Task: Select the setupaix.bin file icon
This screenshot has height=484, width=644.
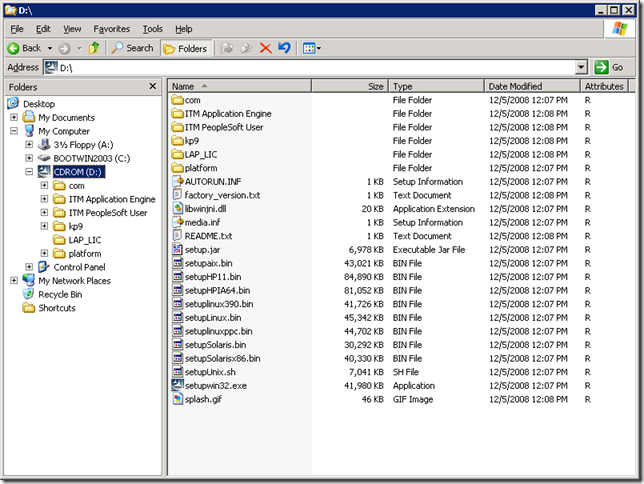Action: click(177, 263)
